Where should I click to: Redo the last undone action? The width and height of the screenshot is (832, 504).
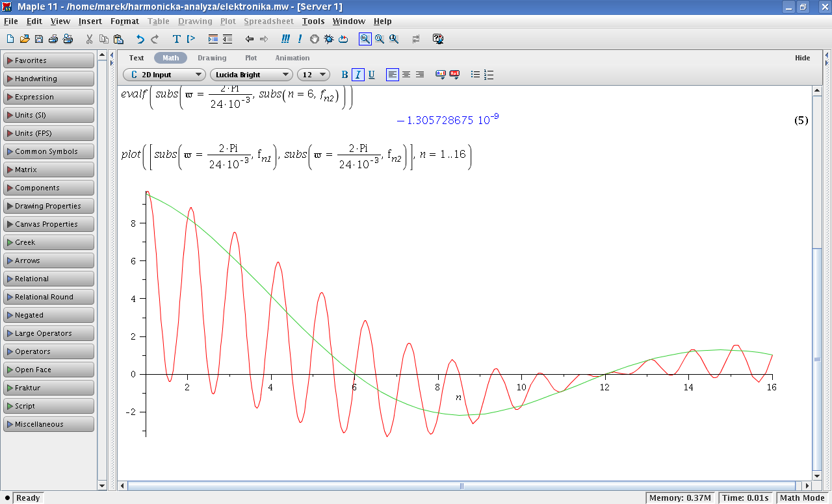point(154,39)
